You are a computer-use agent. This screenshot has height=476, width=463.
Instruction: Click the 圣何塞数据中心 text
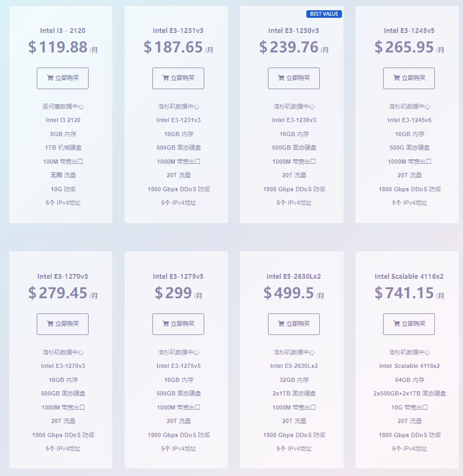tap(63, 106)
